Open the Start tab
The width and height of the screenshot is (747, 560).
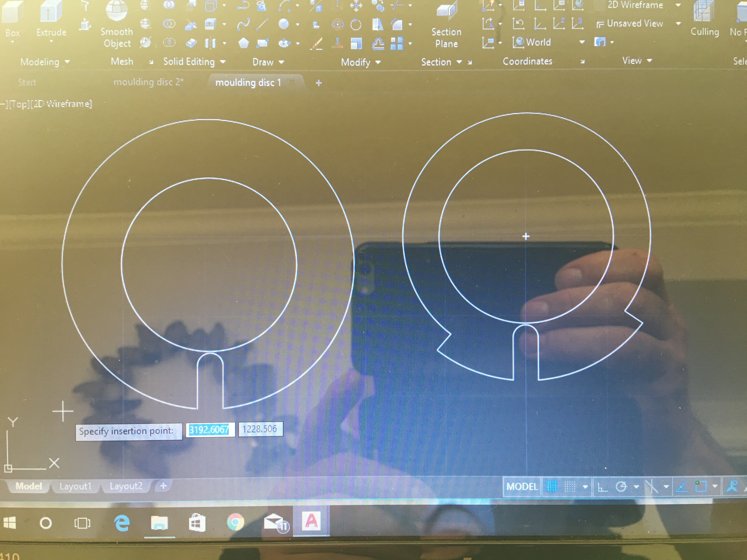pos(27,82)
